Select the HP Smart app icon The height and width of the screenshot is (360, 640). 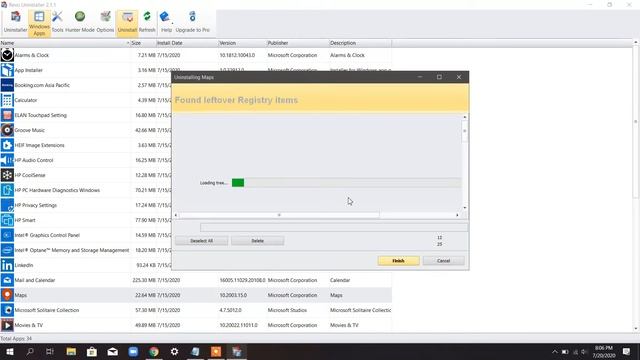7,220
